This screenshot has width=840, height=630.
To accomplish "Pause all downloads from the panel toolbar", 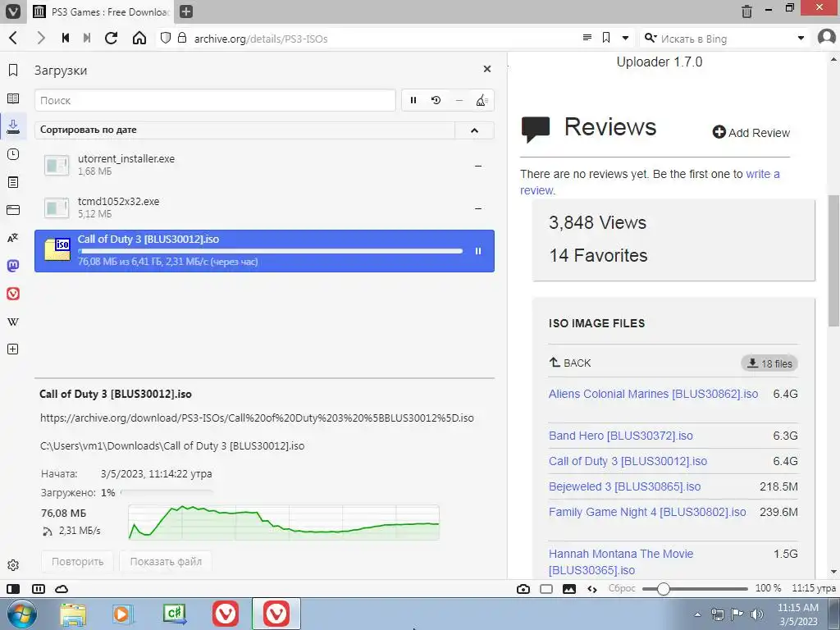I will (413, 100).
